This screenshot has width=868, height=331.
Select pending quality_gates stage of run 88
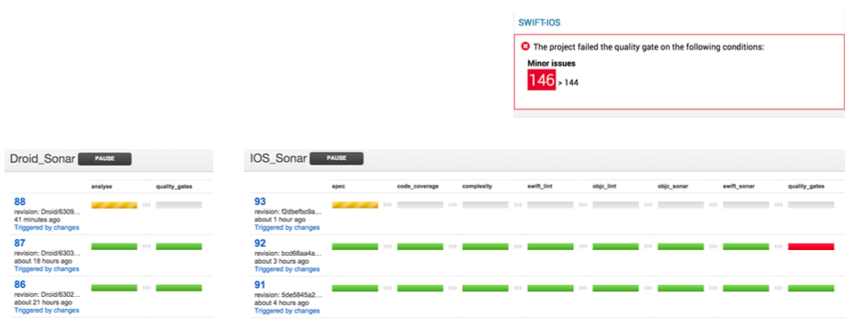coord(179,205)
